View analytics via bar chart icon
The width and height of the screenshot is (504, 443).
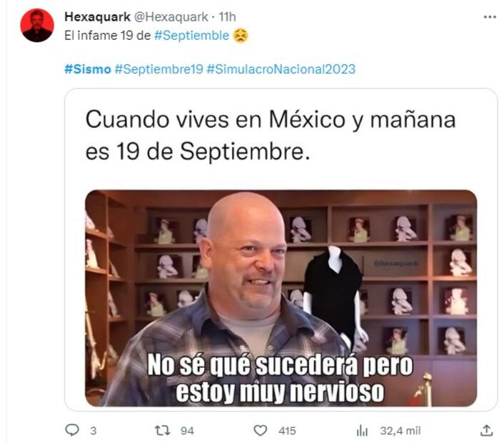point(362,430)
